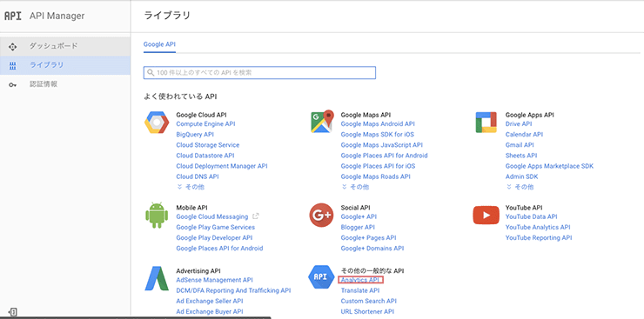Open URL Shortener API link
This screenshot has width=644, height=319.
point(367,312)
